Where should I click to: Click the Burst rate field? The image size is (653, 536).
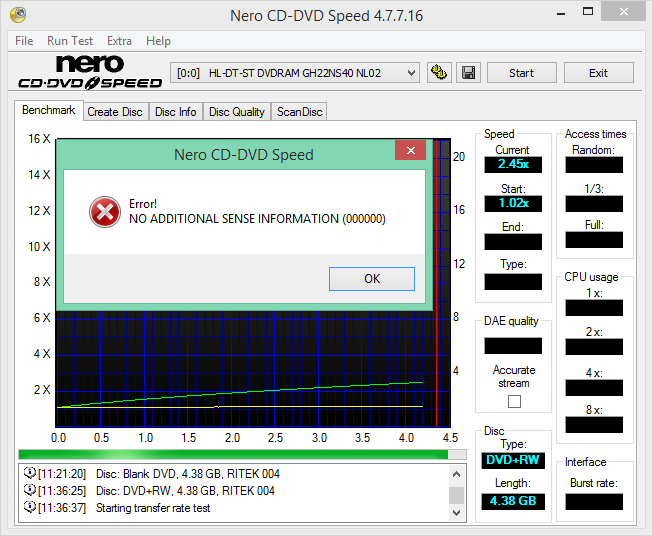click(x=594, y=502)
